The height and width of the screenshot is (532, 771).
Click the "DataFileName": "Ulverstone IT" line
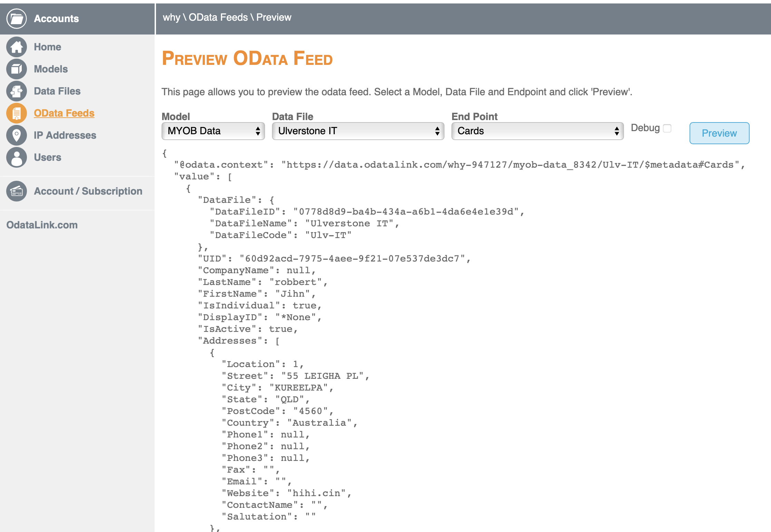(x=304, y=224)
